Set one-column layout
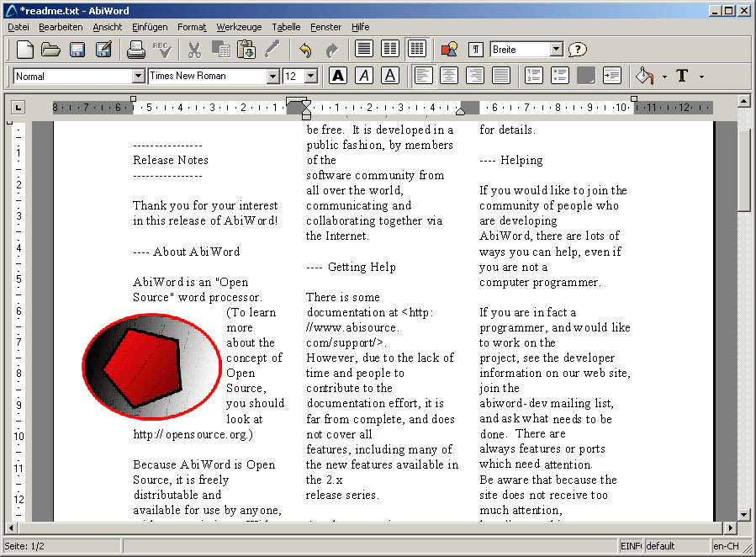The height and width of the screenshot is (557, 756). (x=364, y=49)
